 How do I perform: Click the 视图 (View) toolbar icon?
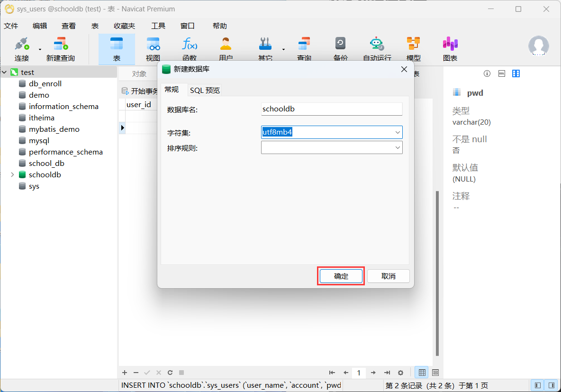pos(153,49)
